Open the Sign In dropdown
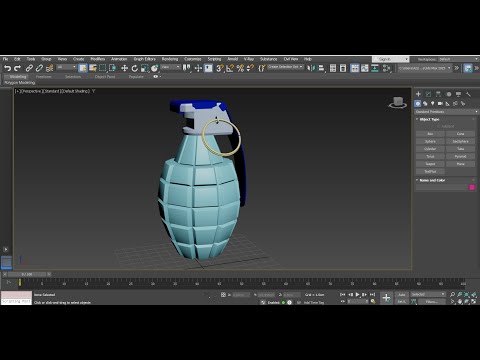Viewport: 480px width, 360px height. tap(390, 59)
